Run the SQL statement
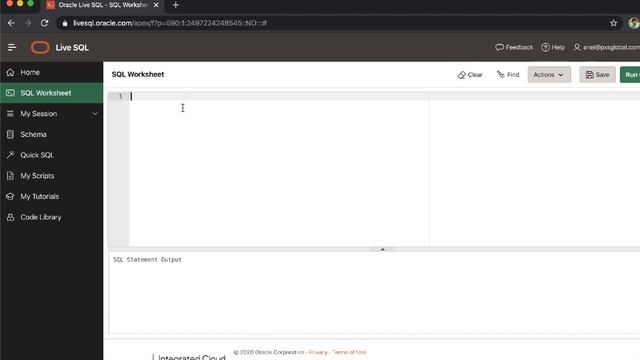Image resolution: width=640 pixels, height=360 pixels. click(x=630, y=75)
